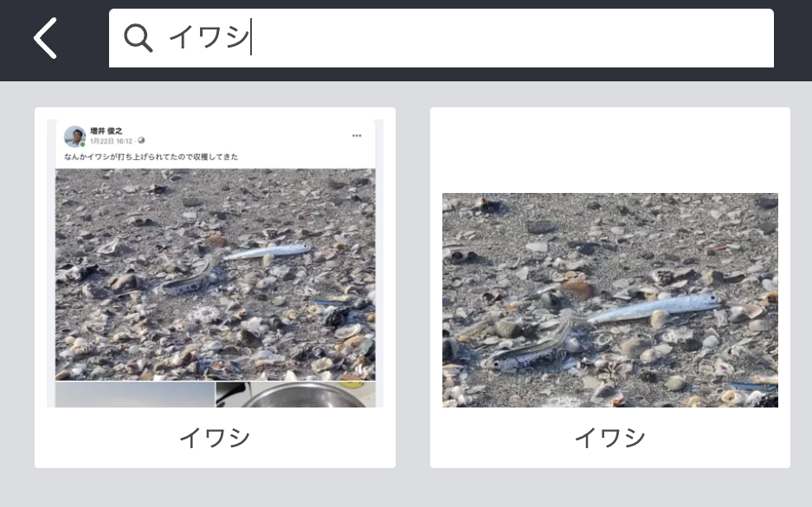Open the sky photo below the post image
Viewport: 812px width, 507px height.
135,395
